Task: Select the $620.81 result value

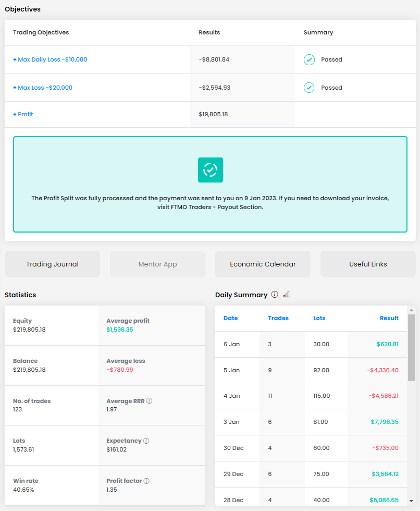Action: tap(388, 344)
